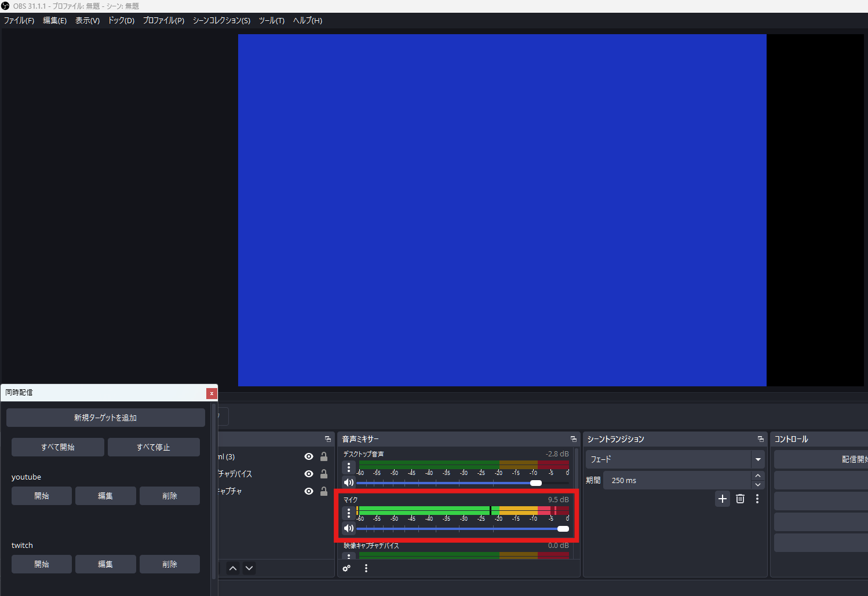This screenshot has height=596, width=868.
Task: Hide the source ending in (3)
Action: [309, 456]
